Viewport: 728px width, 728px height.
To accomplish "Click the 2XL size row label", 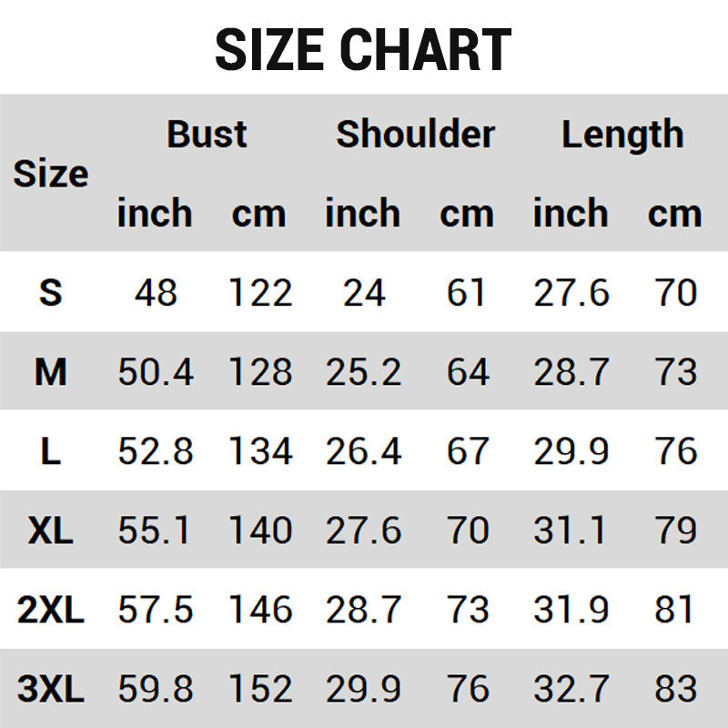I will (x=51, y=610).
